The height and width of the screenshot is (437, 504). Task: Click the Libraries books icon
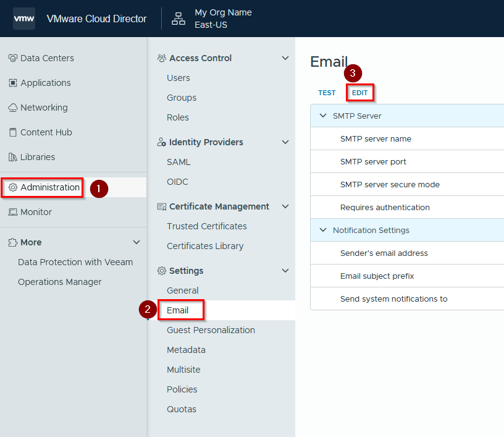tap(13, 157)
